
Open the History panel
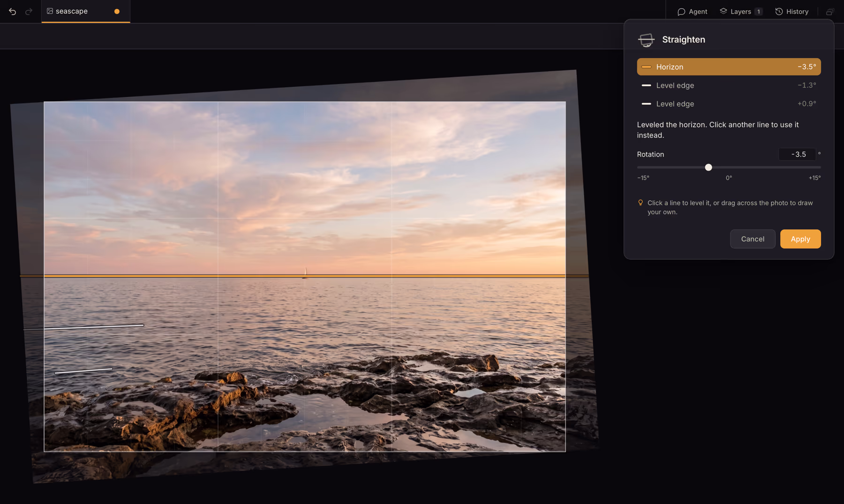coord(792,11)
